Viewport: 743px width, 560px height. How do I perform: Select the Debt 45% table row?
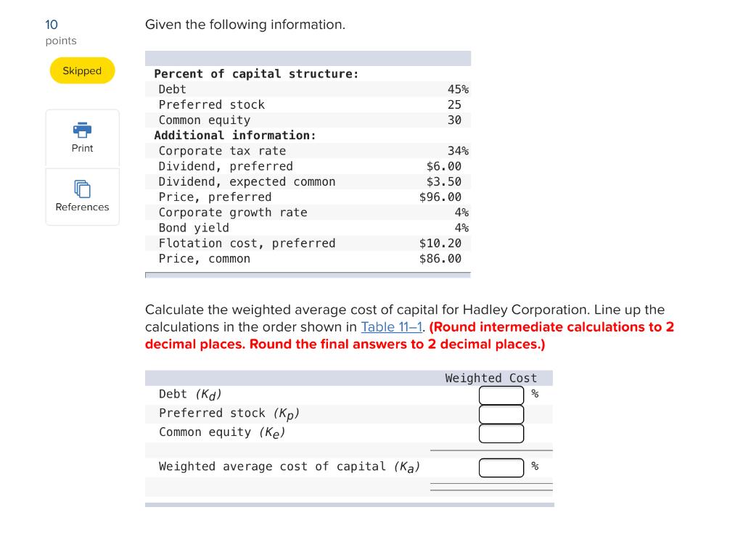(308, 89)
